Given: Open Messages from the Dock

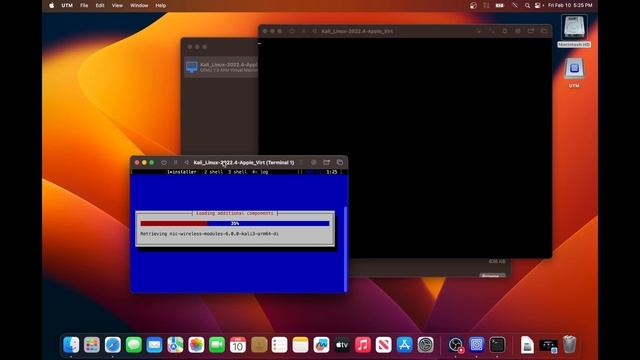Looking at the screenshot, I should click(x=133, y=345).
